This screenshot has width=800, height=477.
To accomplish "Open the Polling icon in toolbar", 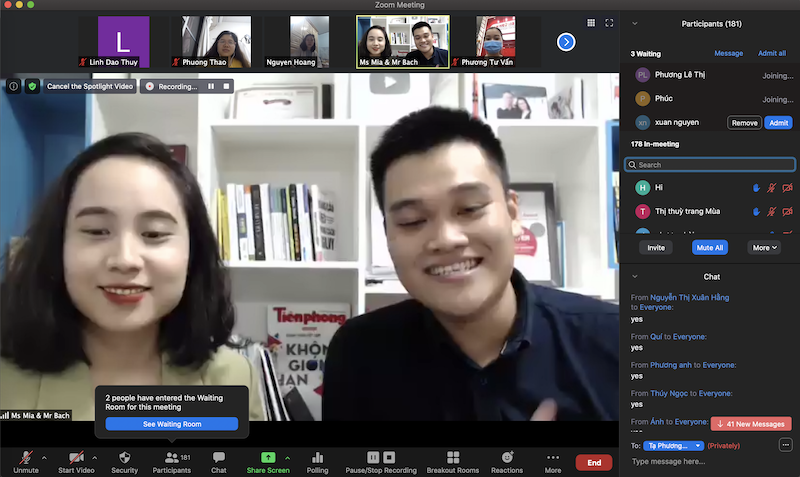I will pos(318,458).
